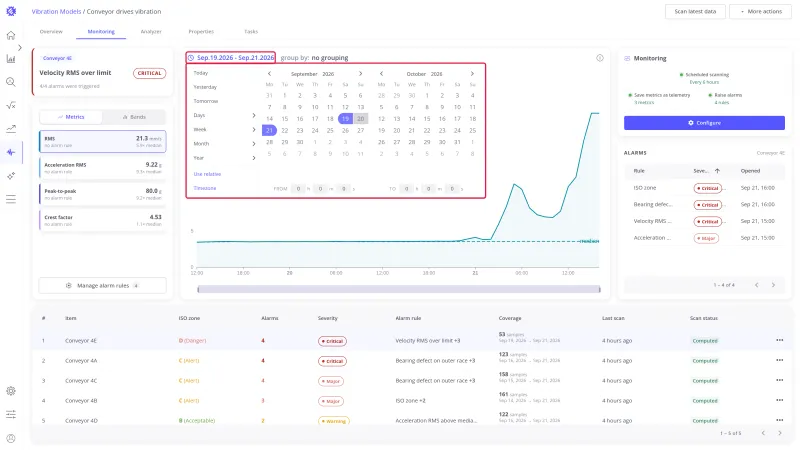Go to next alarms page
Image resolution: width=800 pixels, height=450 pixels.
pos(773,285)
